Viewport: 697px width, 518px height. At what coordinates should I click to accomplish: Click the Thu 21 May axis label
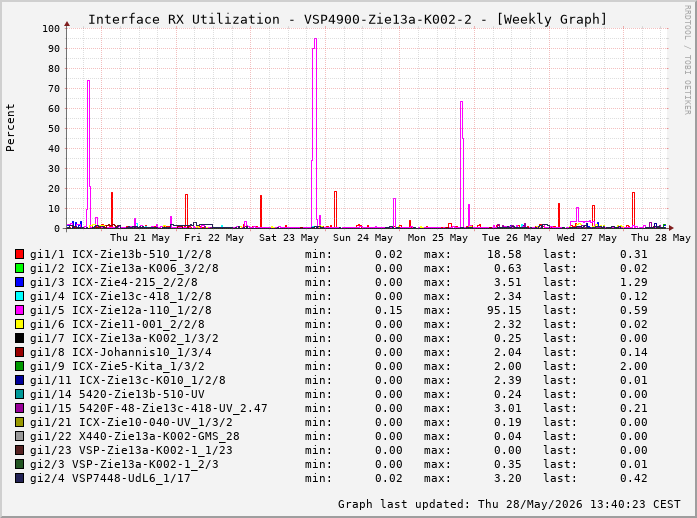(140, 238)
